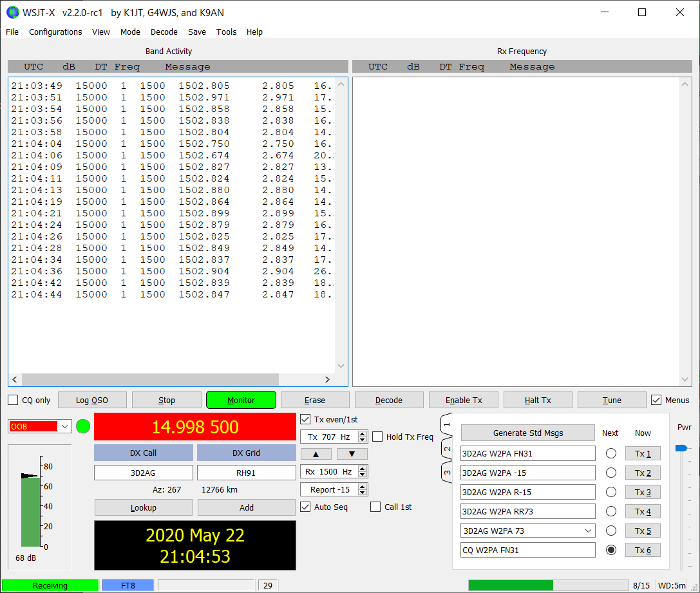Click the Pwr slider handle
The width and height of the screenshot is (700, 593).
[x=681, y=448]
